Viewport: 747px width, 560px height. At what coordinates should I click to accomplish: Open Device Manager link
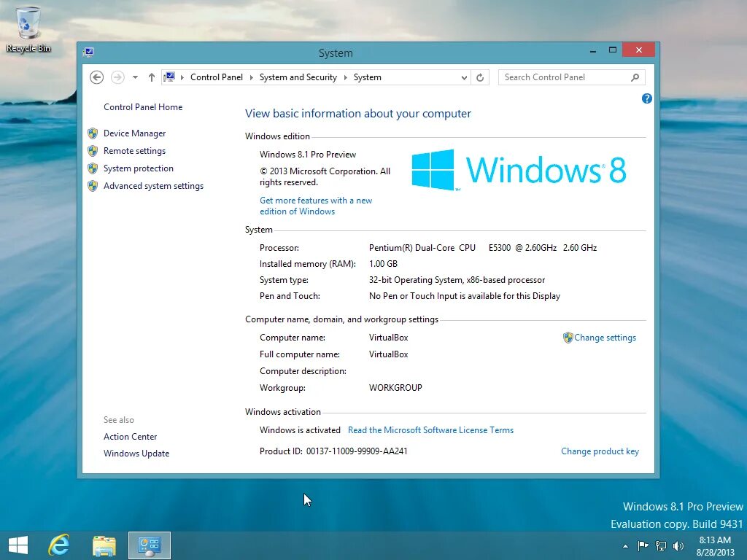[x=135, y=133]
